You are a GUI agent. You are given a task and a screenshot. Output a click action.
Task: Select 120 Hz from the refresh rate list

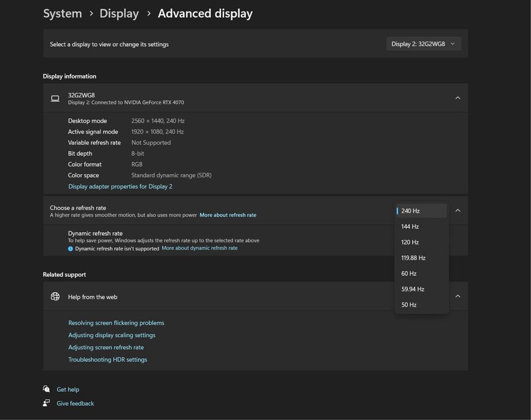point(410,242)
